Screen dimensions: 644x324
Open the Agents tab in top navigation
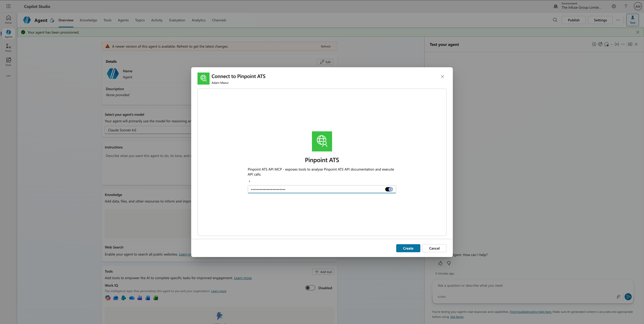(123, 20)
